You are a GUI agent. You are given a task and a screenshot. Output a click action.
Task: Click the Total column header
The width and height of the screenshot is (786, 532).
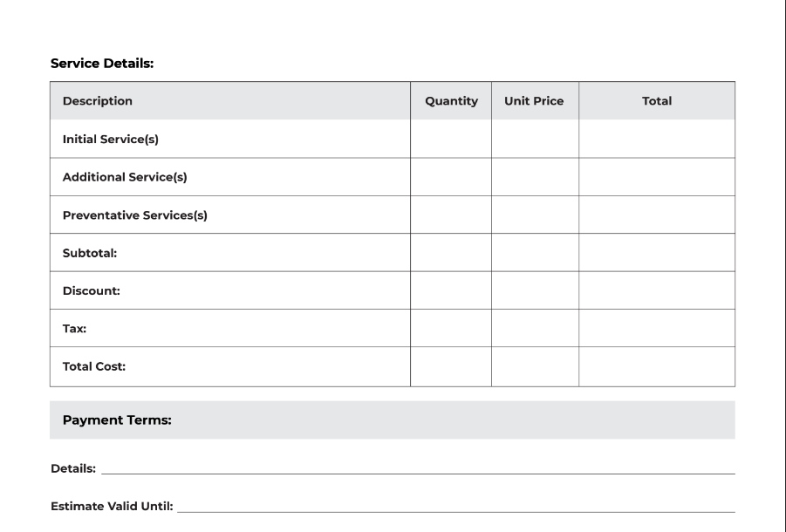coord(657,100)
